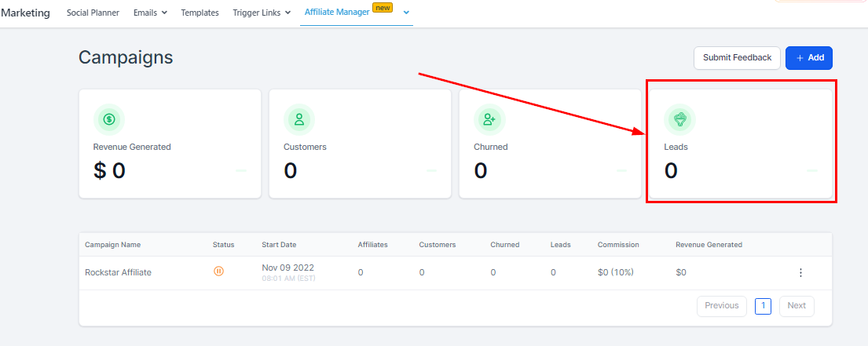This screenshot has width=868, height=346.
Task: Click the paused status icon for Rockstar Affiliate
Action: [218, 271]
